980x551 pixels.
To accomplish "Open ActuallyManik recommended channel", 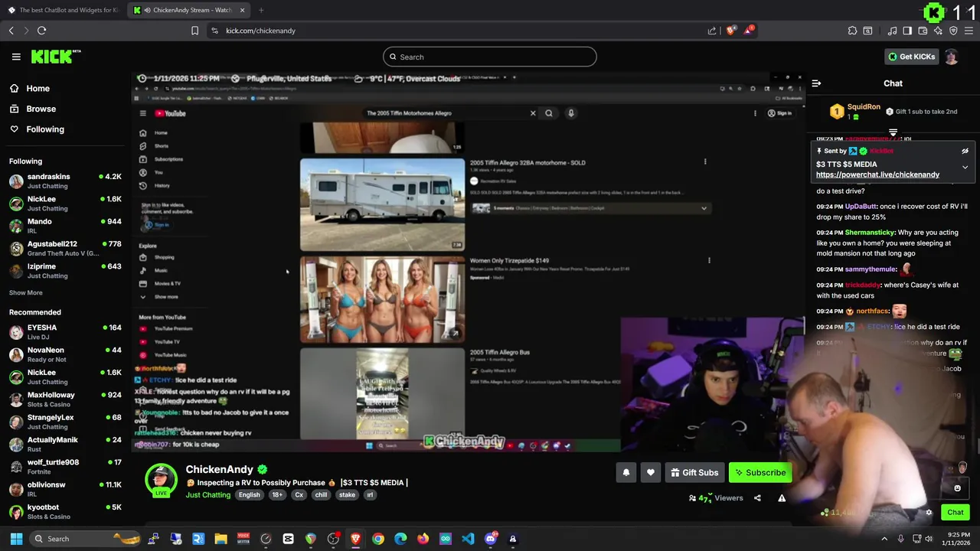I will 65,444.
